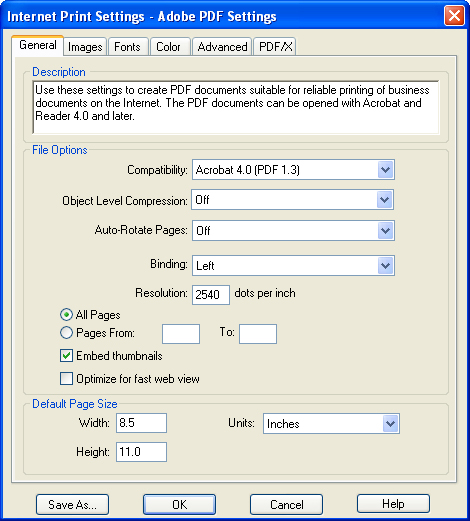
Task: Choose the Pages From radio button
Action: pyautogui.click(x=66, y=333)
